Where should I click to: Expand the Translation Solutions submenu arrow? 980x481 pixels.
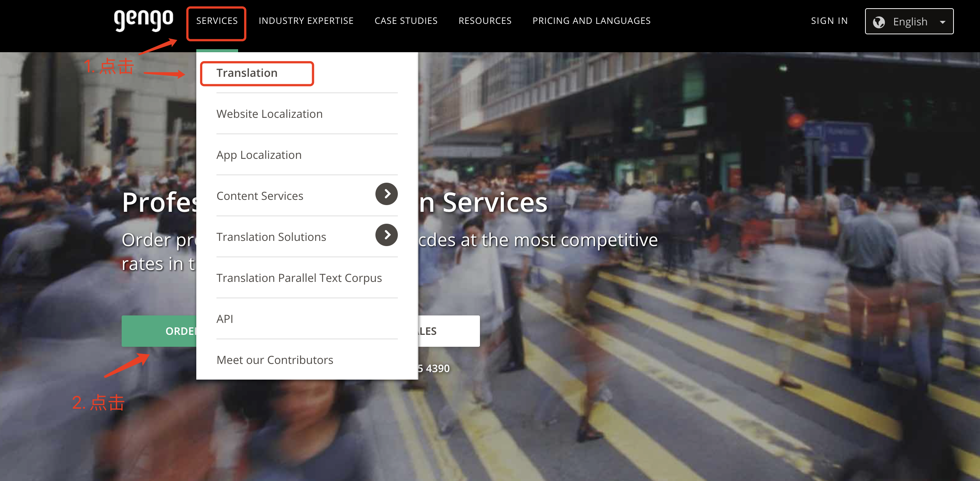[x=386, y=235]
